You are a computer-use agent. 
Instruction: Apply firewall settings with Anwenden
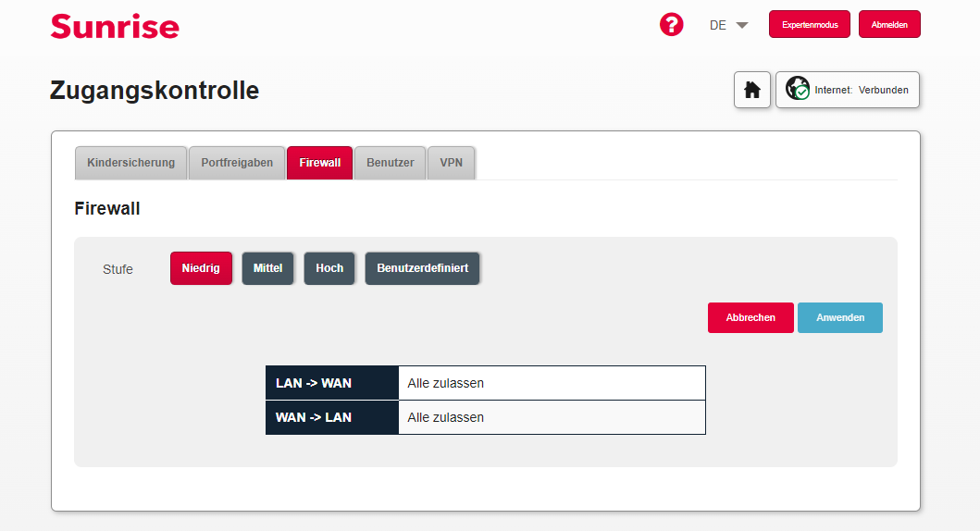click(840, 317)
